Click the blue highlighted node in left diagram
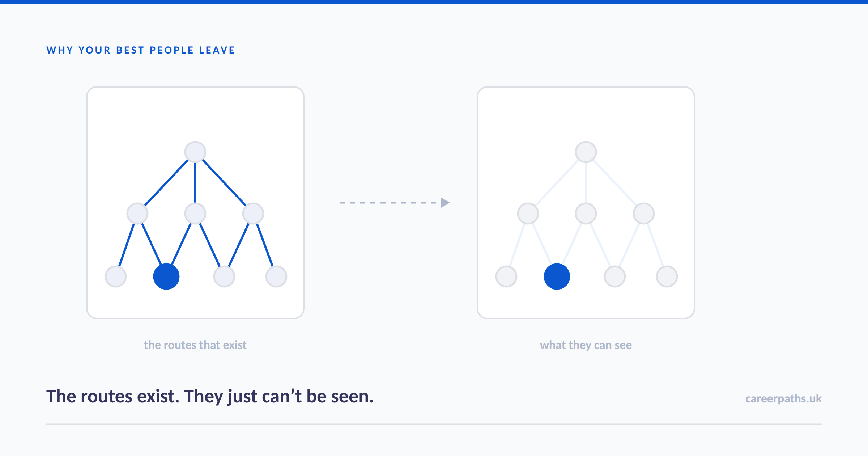The image size is (868, 456). 166,276
